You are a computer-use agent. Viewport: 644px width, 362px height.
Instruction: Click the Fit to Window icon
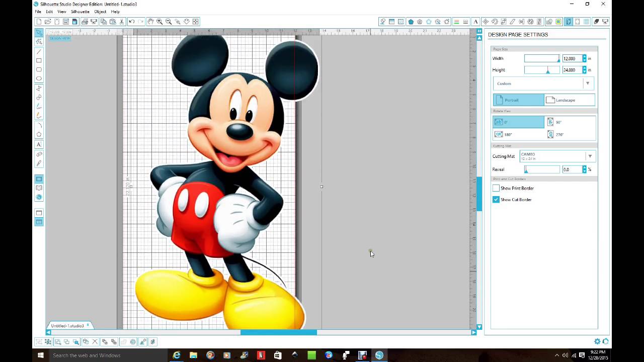(x=196, y=22)
